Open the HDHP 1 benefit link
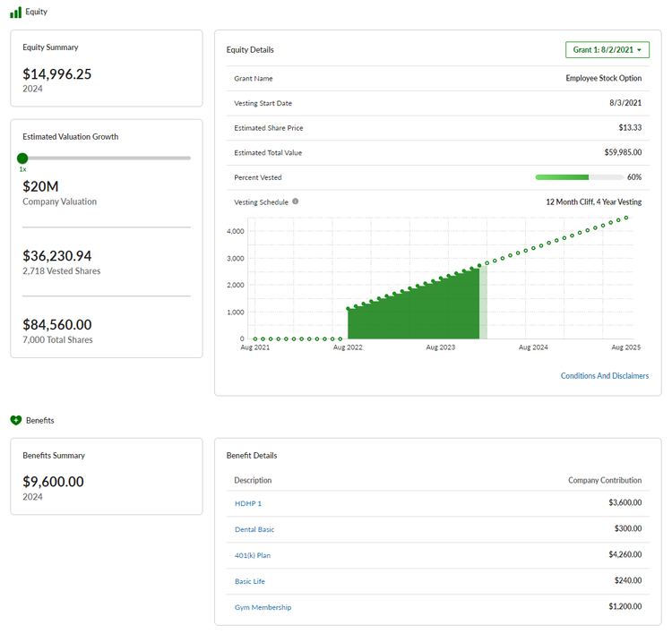This screenshot has width=672, height=634. [x=248, y=504]
